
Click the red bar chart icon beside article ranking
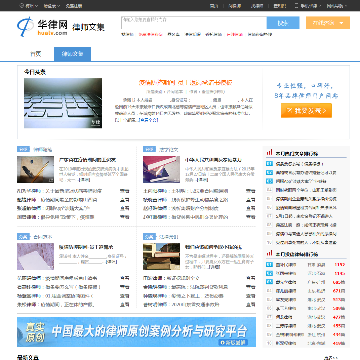coord(269,153)
